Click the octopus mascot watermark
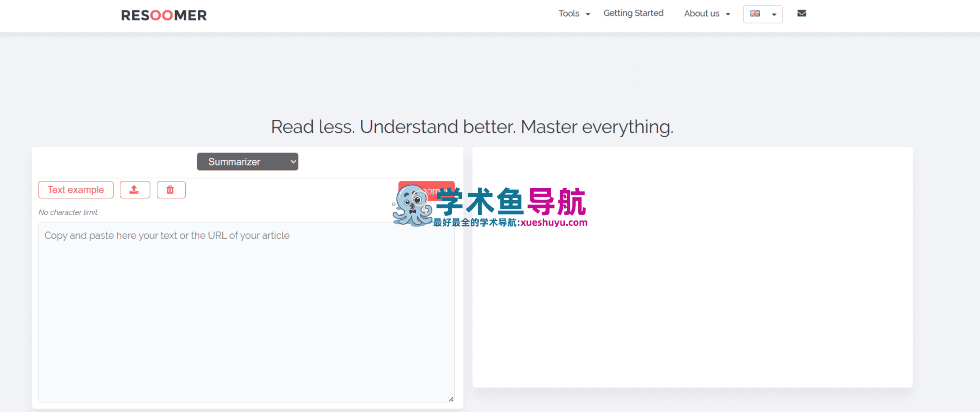The image size is (980, 412). (x=411, y=206)
